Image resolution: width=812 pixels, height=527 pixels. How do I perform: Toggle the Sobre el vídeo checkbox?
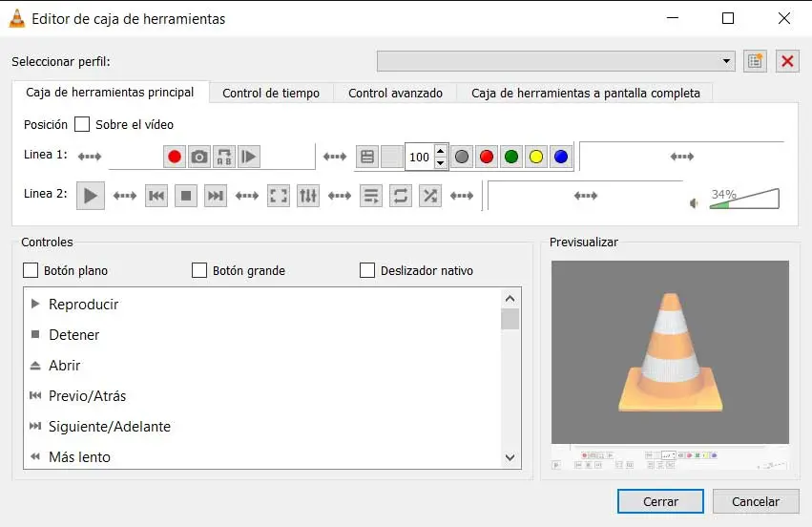point(82,124)
